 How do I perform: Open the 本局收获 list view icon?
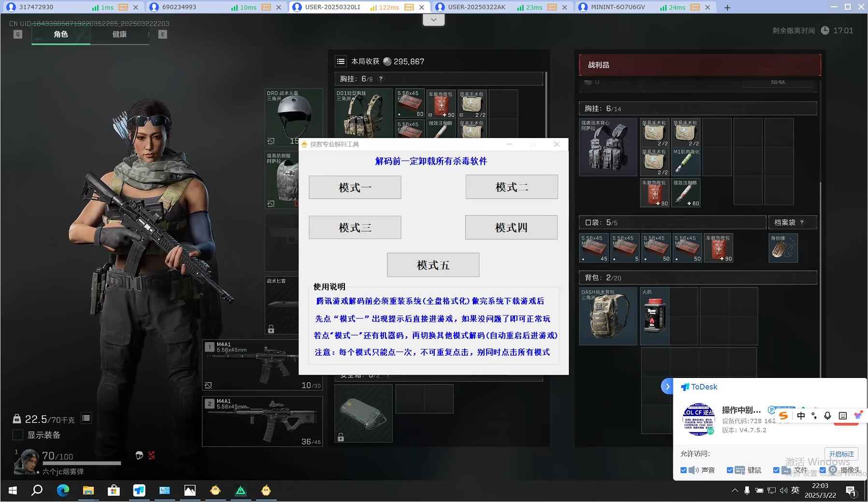click(x=341, y=61)
